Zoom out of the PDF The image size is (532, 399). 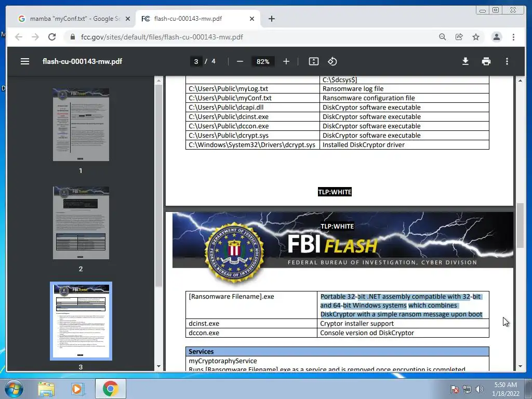pyautogui.click(x=240, y=61)
